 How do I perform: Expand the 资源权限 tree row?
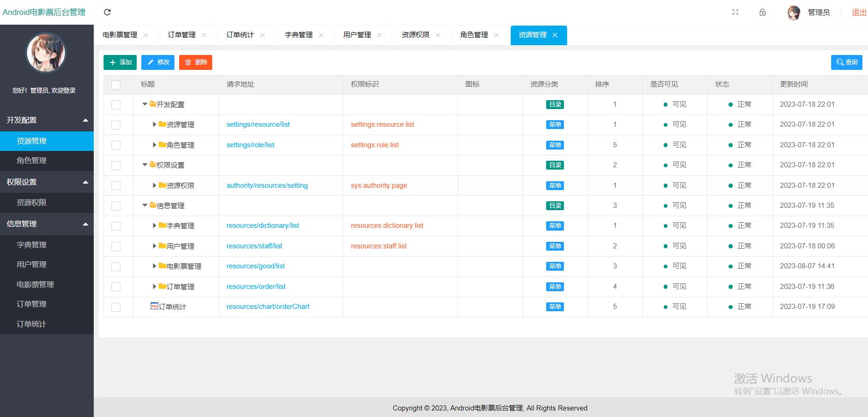click(154, 185)
